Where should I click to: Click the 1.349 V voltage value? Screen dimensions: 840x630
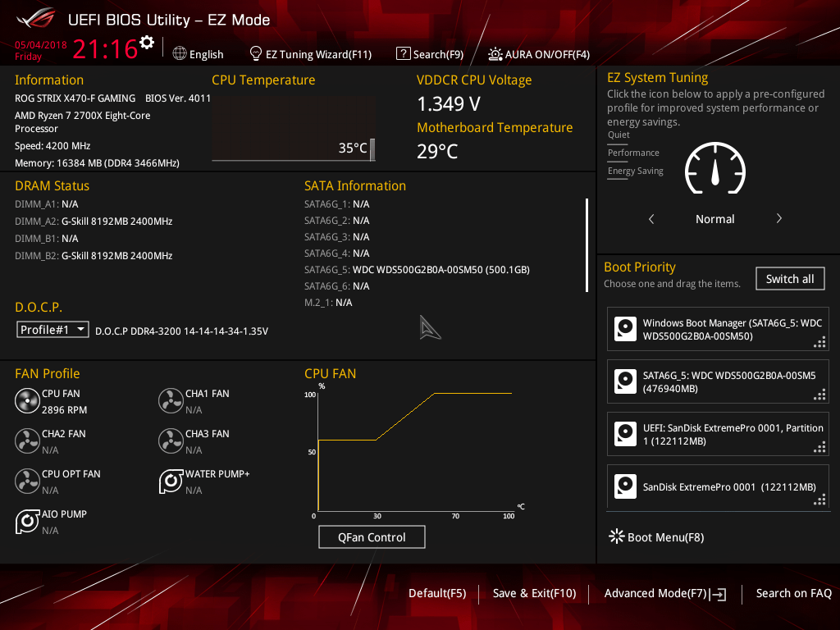449,104
